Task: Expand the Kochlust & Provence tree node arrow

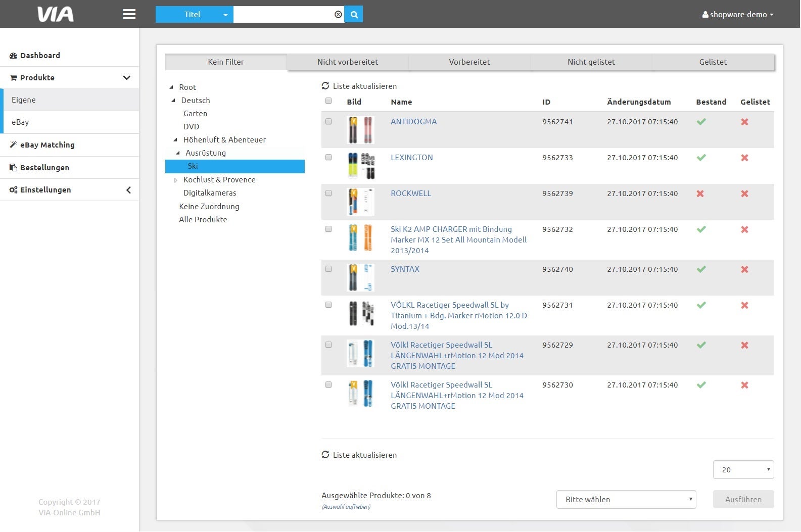Action: [x=175, y=180]
